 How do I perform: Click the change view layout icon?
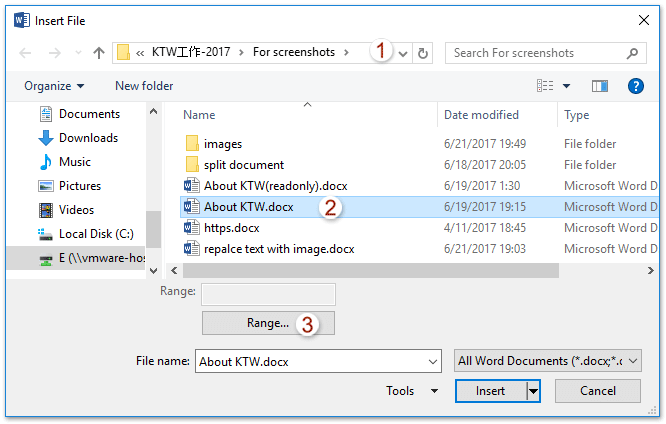pos(545,86)
